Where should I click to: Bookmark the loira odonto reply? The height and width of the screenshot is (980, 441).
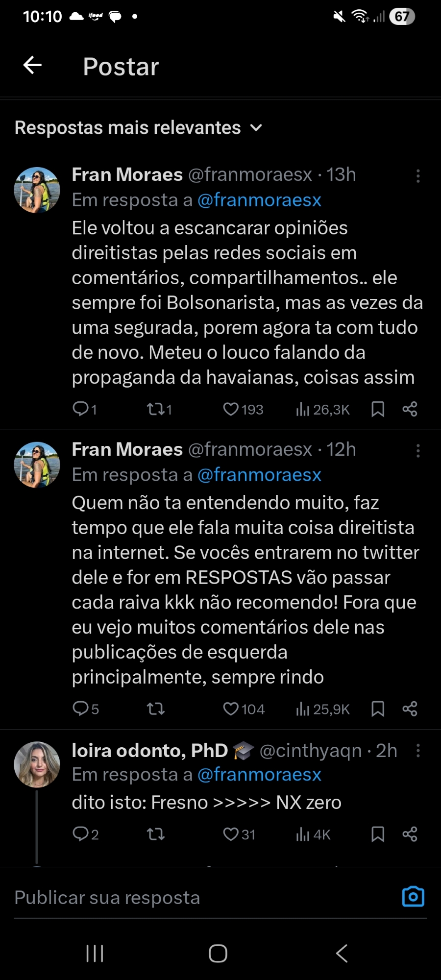pos(378,834)
